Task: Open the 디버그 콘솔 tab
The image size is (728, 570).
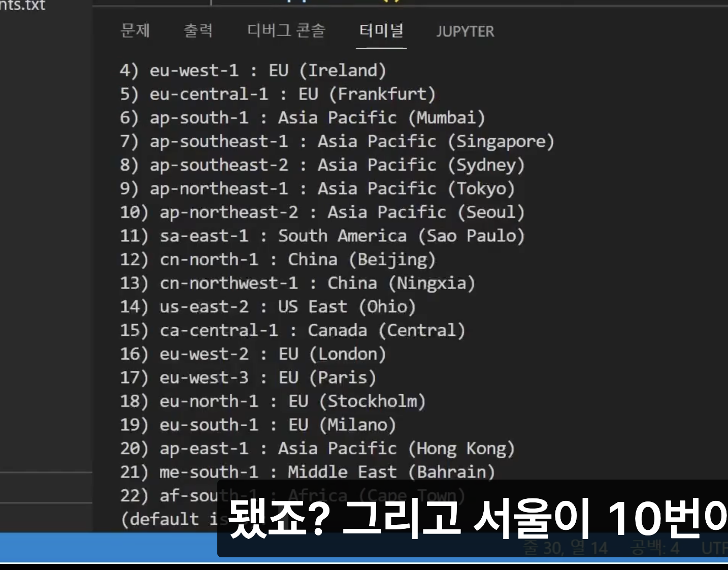Action: 286,30
